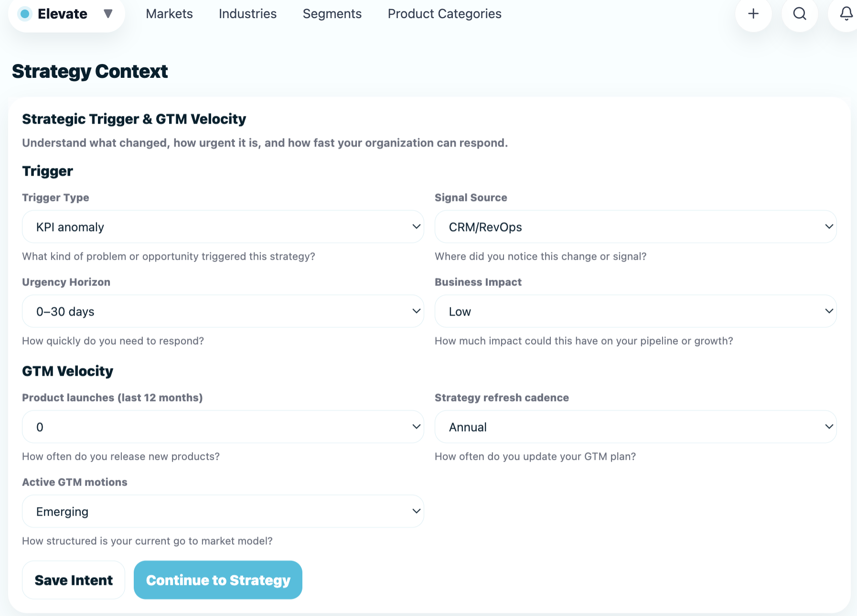The image size is (857, 616).
Task: Open the Markets menu
Action: click(169, 14)
